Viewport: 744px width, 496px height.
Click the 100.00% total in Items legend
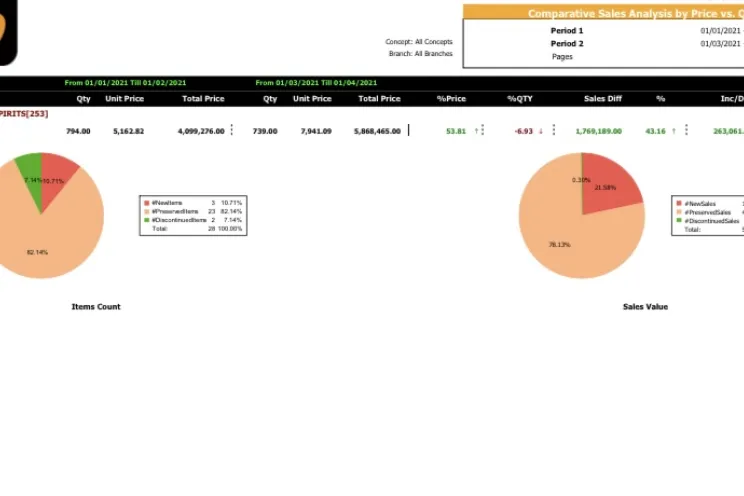230,229
